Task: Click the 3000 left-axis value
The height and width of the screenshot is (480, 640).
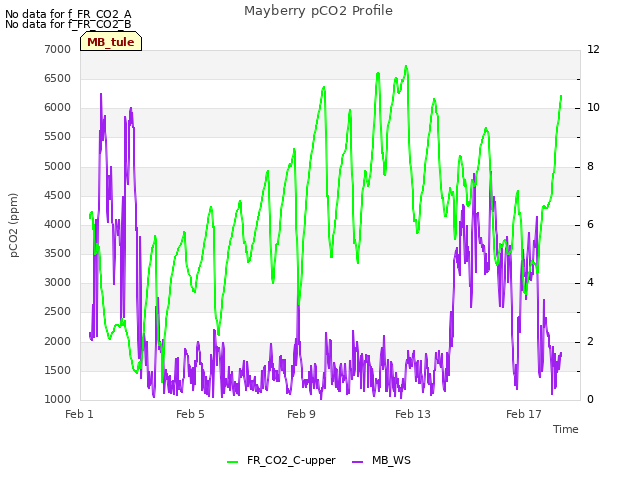Action: click(58, 282)
